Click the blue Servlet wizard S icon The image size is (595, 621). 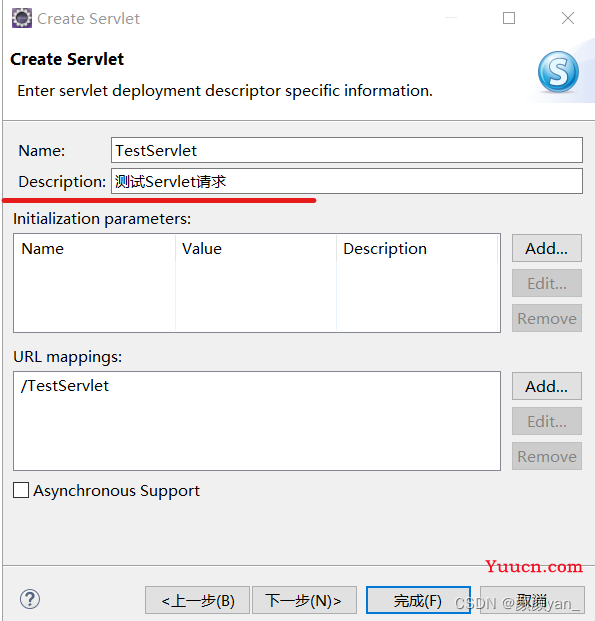tap(558, 72)
